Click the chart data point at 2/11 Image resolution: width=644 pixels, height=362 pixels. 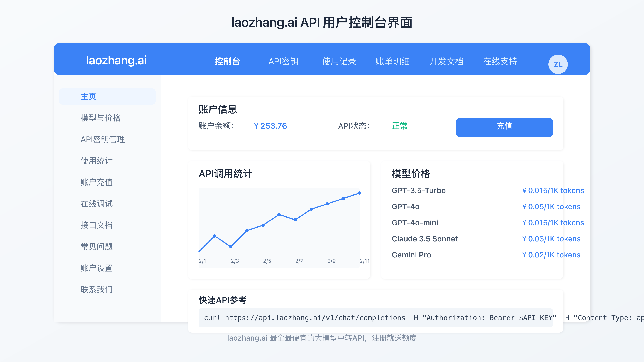(360, 193)
